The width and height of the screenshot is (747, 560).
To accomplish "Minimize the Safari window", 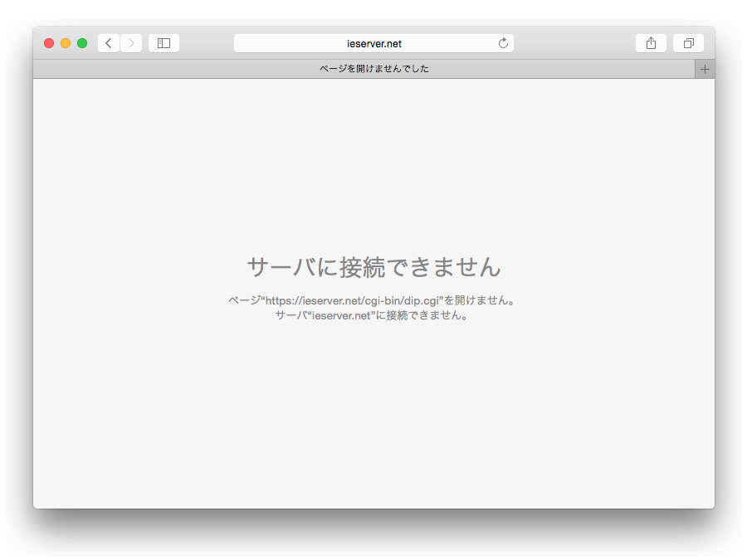I will tap(66, 43).
